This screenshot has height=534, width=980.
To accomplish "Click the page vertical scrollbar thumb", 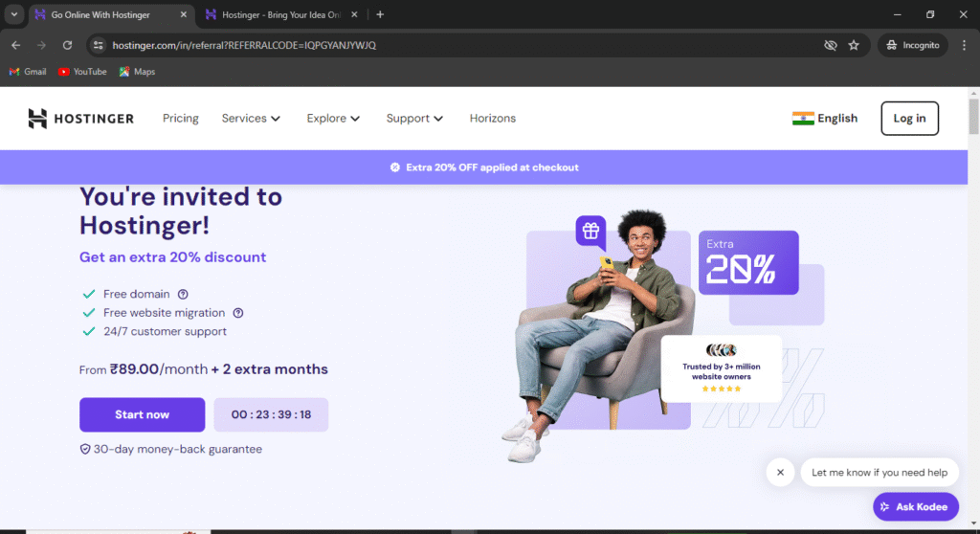I will [973, 117].
